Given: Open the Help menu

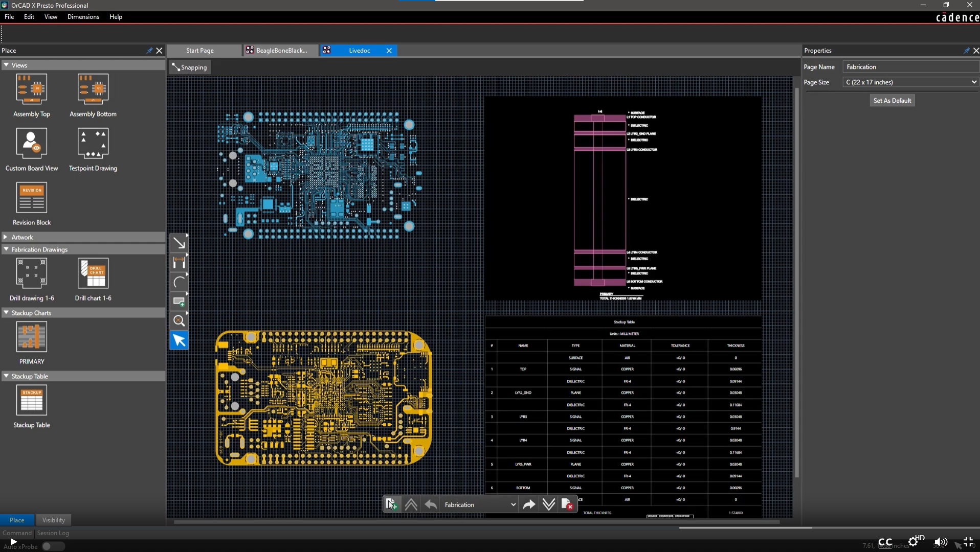Looking at the screenshot, I should coord(116,17).
